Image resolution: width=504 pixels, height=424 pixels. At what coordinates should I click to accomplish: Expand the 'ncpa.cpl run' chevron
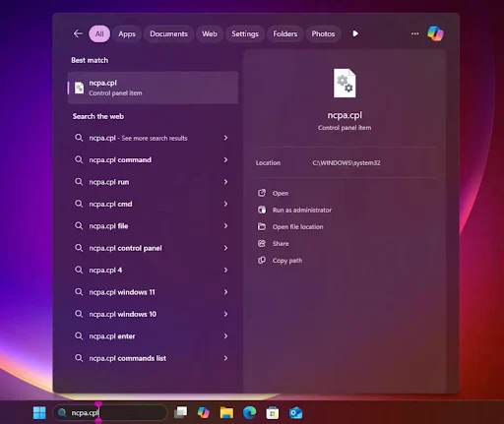point(225,182)
